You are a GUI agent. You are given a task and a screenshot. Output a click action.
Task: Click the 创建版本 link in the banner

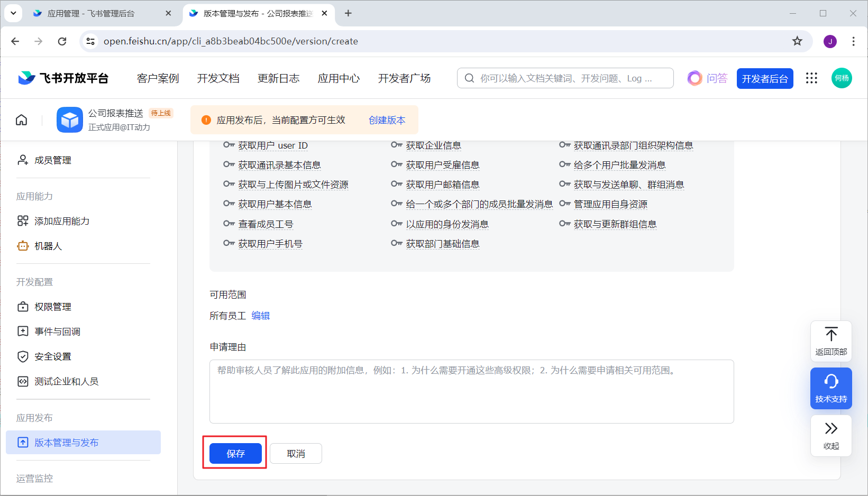(387, 120)
